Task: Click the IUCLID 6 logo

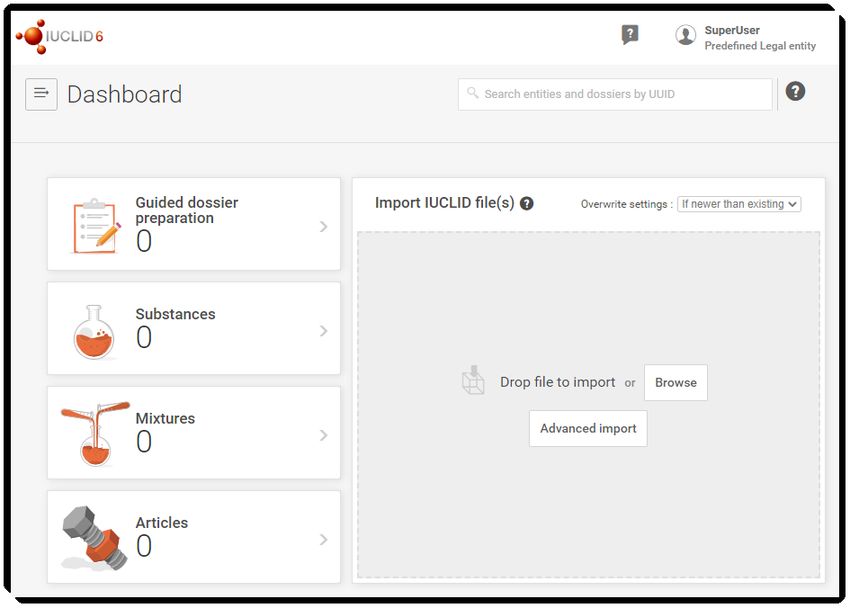Action: point(59,36)
